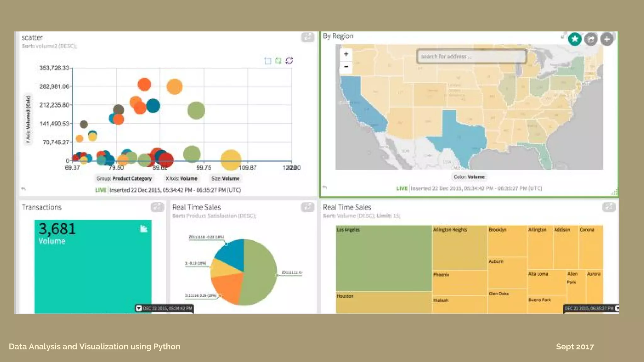Click the Auburn treemap block

[x=507, y=273]
